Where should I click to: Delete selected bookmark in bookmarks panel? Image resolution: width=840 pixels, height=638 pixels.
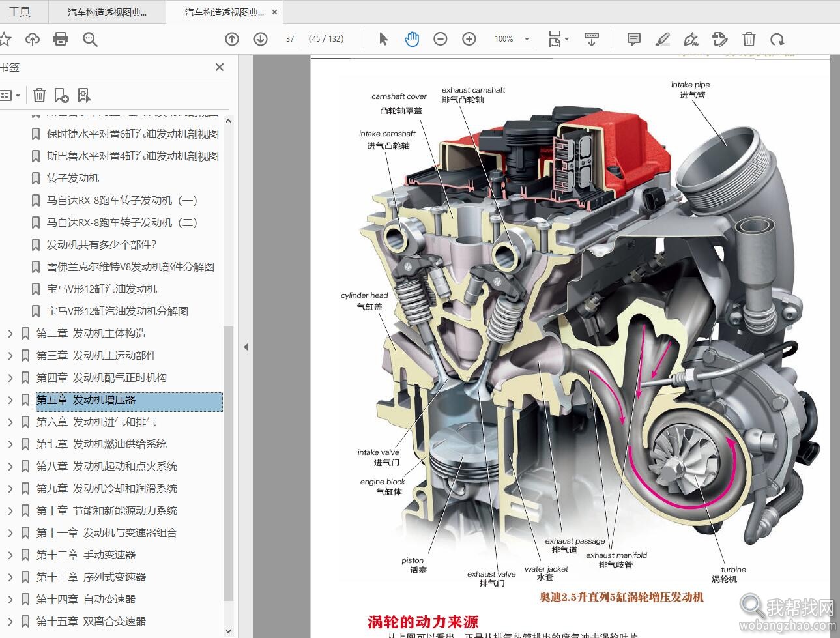click(x=39, y=96)
